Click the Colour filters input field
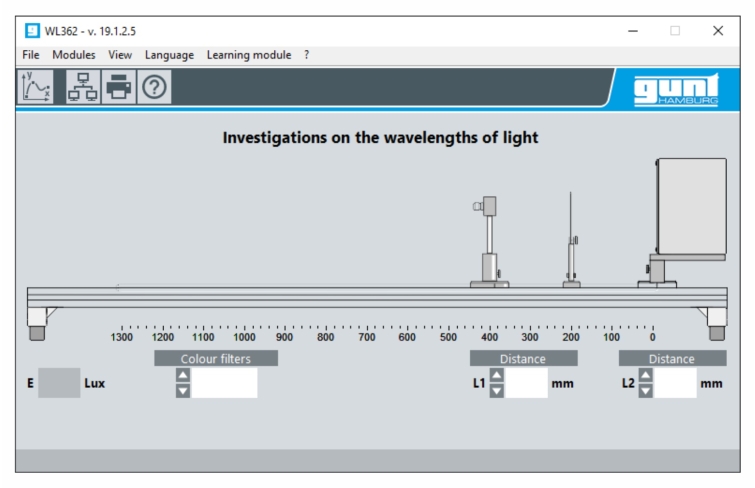 (224, 383)
